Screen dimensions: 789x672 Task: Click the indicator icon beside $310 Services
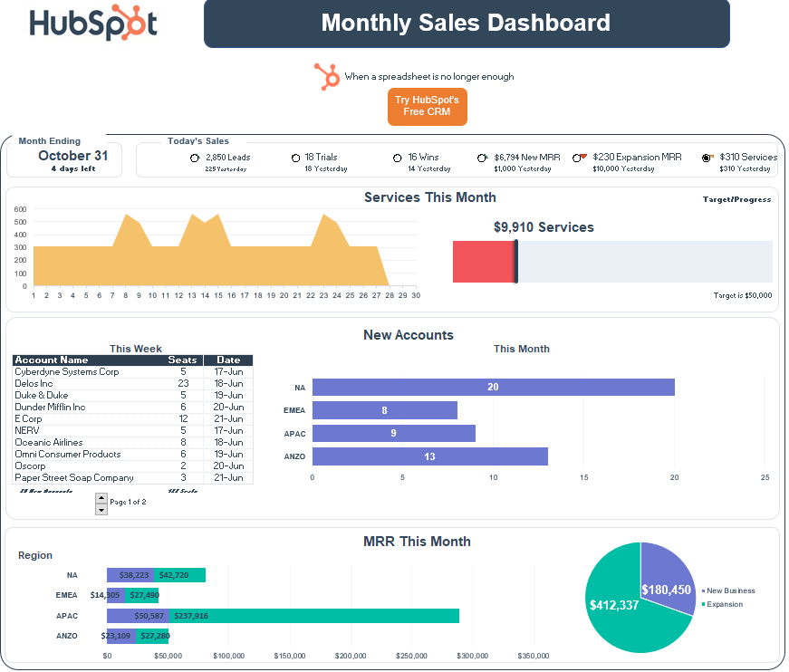[707, 158]
